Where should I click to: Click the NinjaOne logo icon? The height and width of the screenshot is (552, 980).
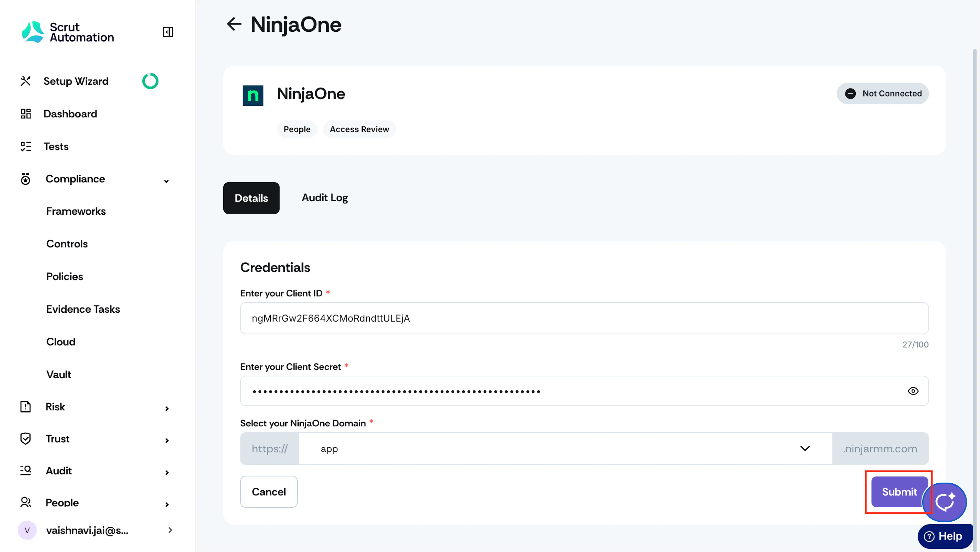pyautogui.click(x=253, y=95)
